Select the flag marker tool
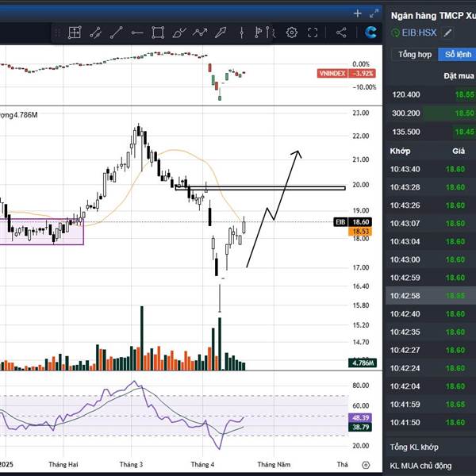Image resolution: width=476 pixels, height=476 pixels. (259, 33)
